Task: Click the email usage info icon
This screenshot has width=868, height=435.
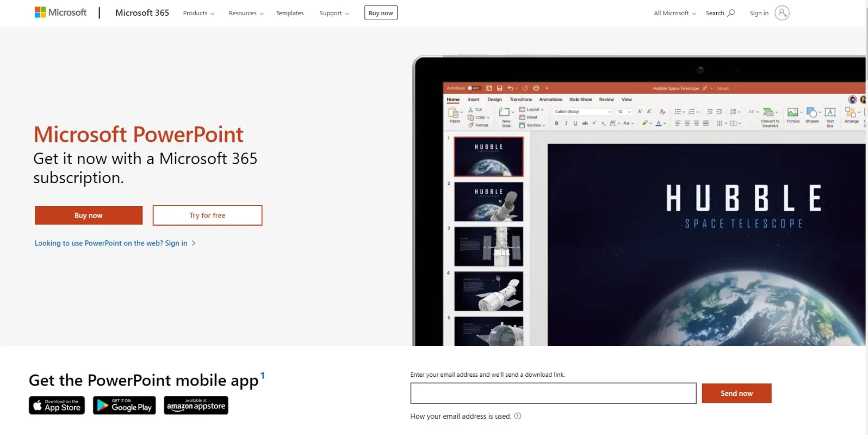Action: pyautogui.click(x=518, y=417)
